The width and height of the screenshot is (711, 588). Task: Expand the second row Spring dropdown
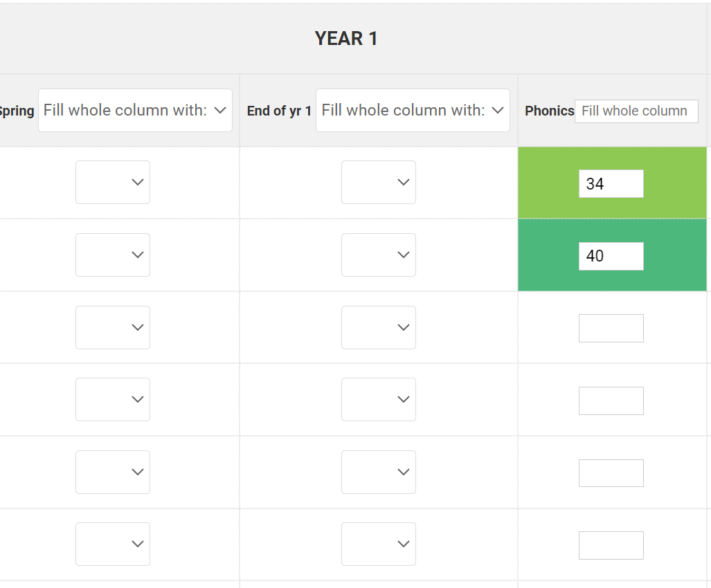point(112,255)
